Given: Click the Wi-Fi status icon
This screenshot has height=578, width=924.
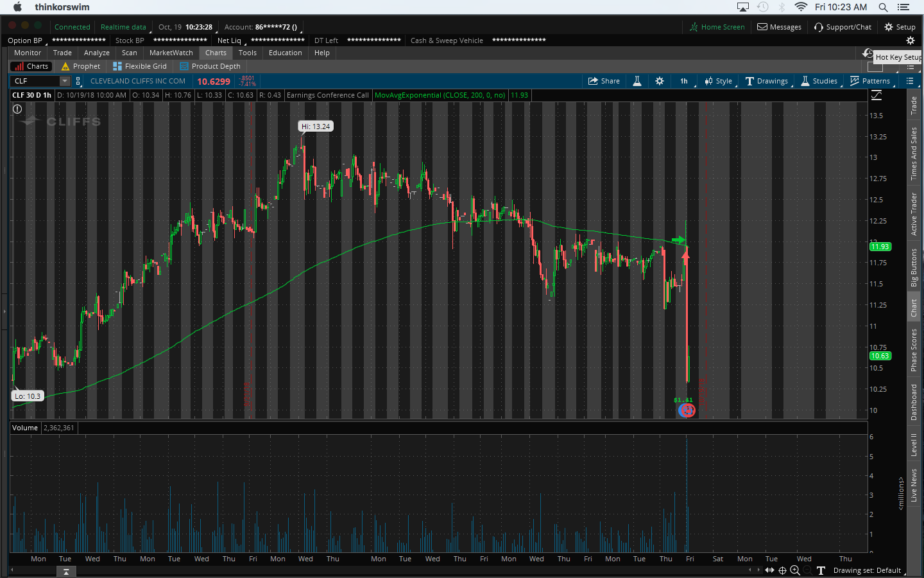Looking at the screenshot, I should point(801,7).
